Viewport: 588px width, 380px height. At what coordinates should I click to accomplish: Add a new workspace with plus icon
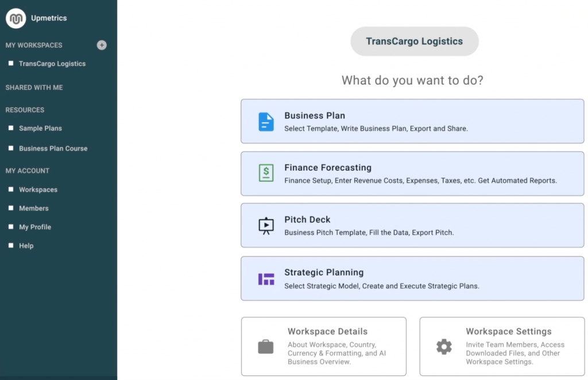coord(102,45)
